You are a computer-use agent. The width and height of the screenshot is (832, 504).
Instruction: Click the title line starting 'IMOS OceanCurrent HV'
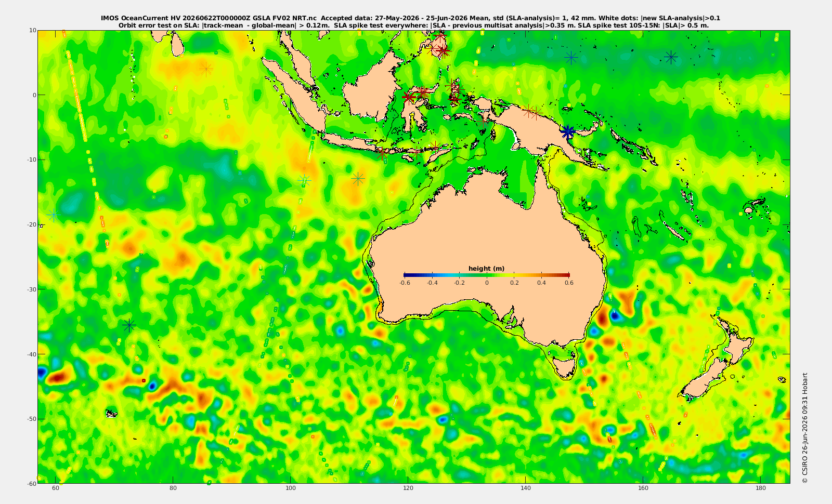pyautogui.click(x=410, y=18)
